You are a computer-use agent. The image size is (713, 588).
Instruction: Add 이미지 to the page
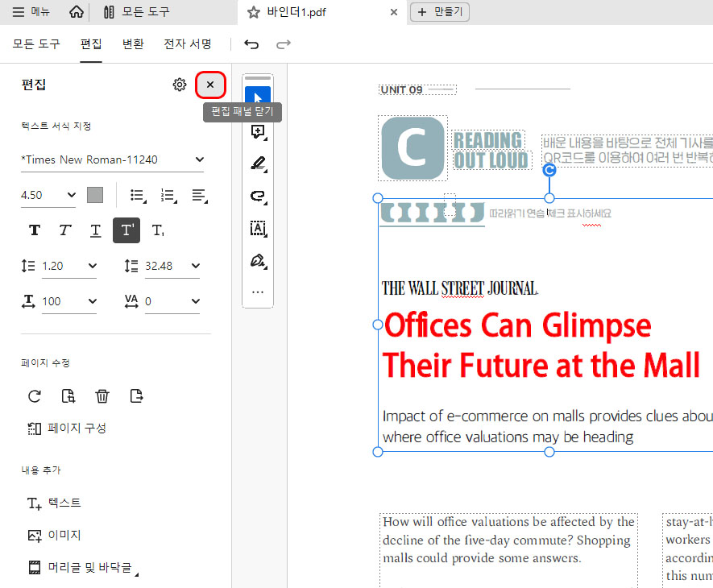coord(54,536)
